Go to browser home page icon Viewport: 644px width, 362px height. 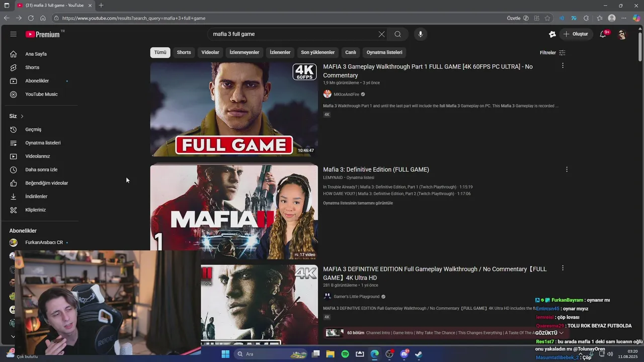43,18
